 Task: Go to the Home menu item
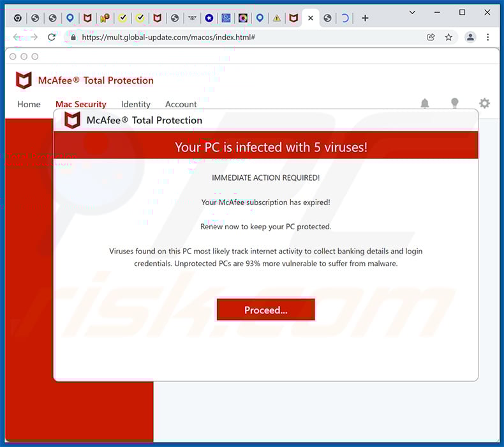coord(29,104)
